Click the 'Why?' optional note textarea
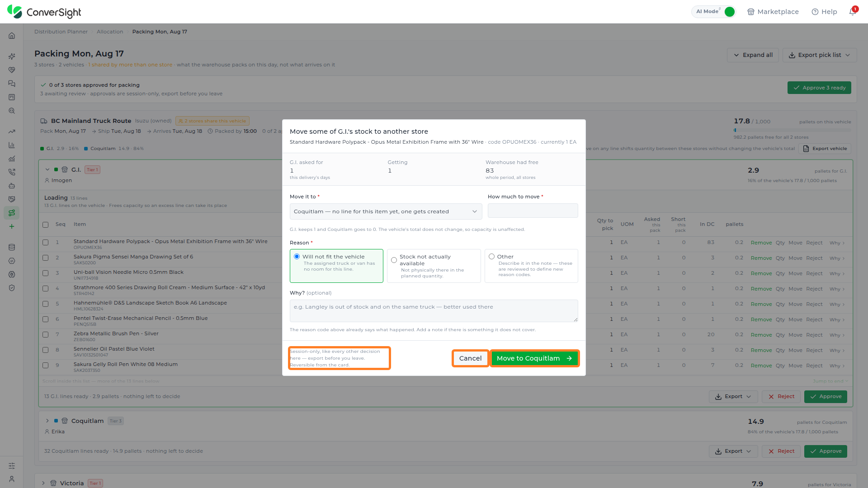This screenshot has width=868, height=488. click(434, 311)
